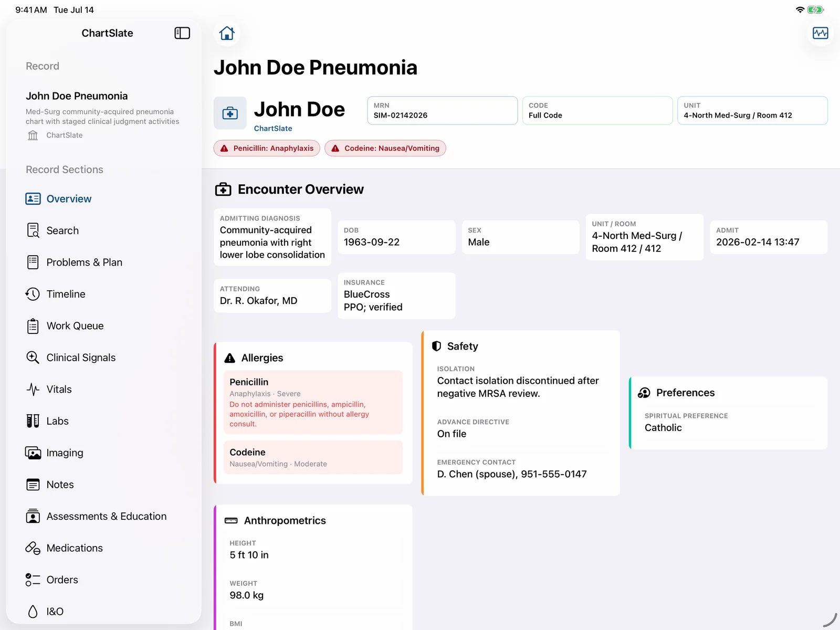Click the Problems & Plan icon
The width and height of the screenshot is (840, 630).
[33, 262]
